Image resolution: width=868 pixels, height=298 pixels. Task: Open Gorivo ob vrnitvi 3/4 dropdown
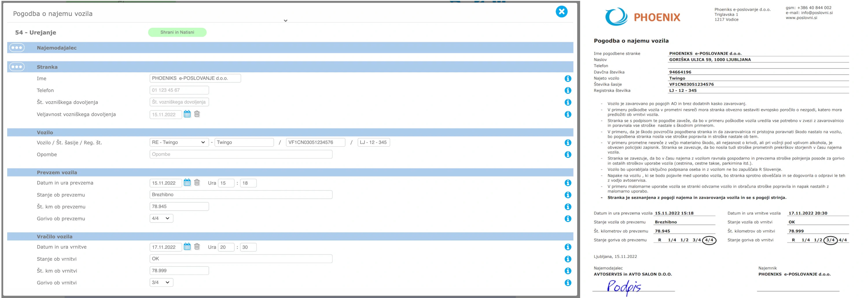(x=161, y=282)
